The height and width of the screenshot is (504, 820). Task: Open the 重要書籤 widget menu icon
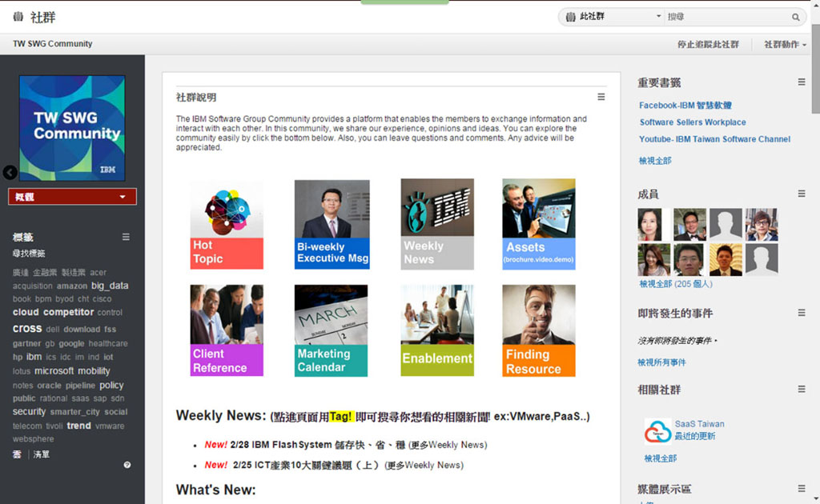pos(801,82)
